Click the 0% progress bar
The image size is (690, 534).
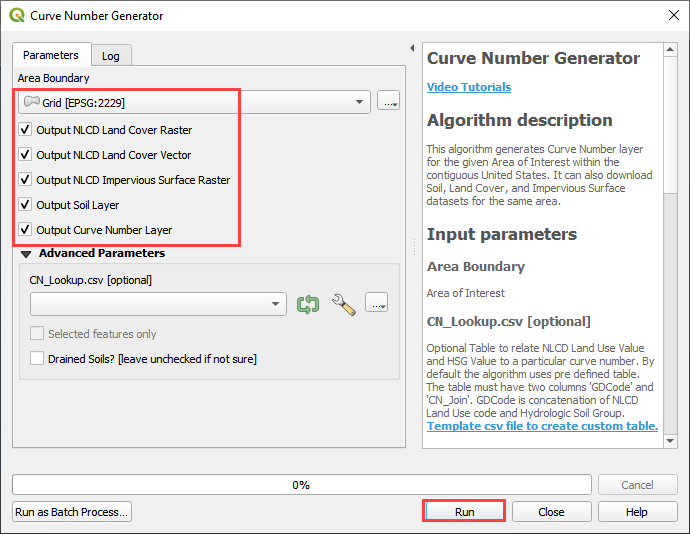click(301, 484)
